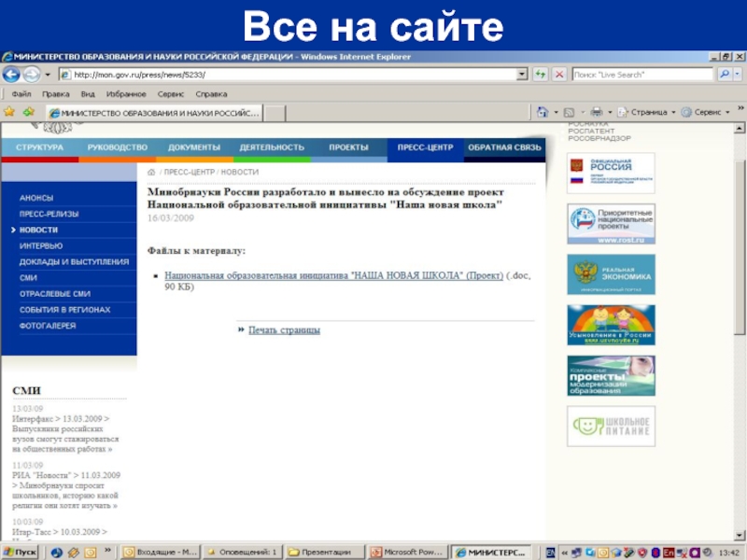Click the Print icon in command bar

click(x=597, y=112)
